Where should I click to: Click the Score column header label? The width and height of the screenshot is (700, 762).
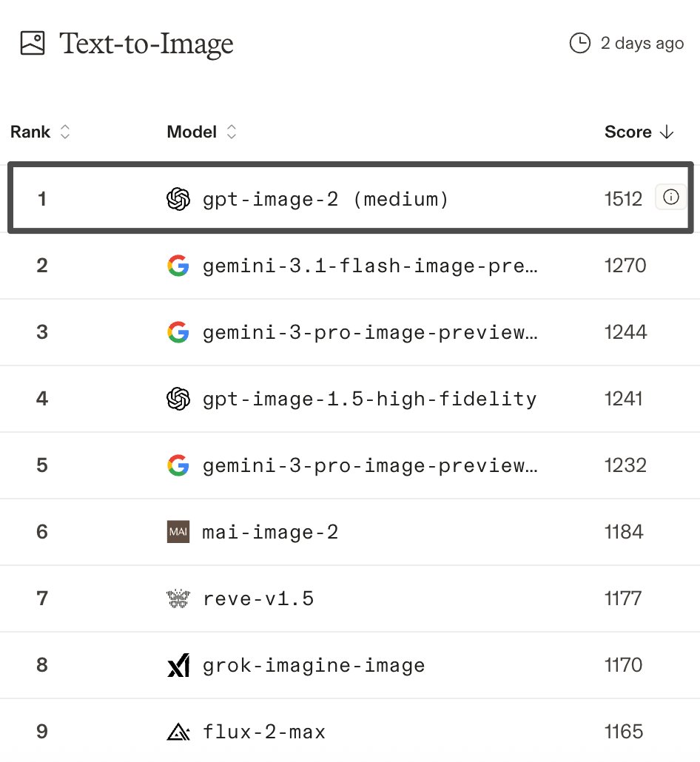coord(628,132)
